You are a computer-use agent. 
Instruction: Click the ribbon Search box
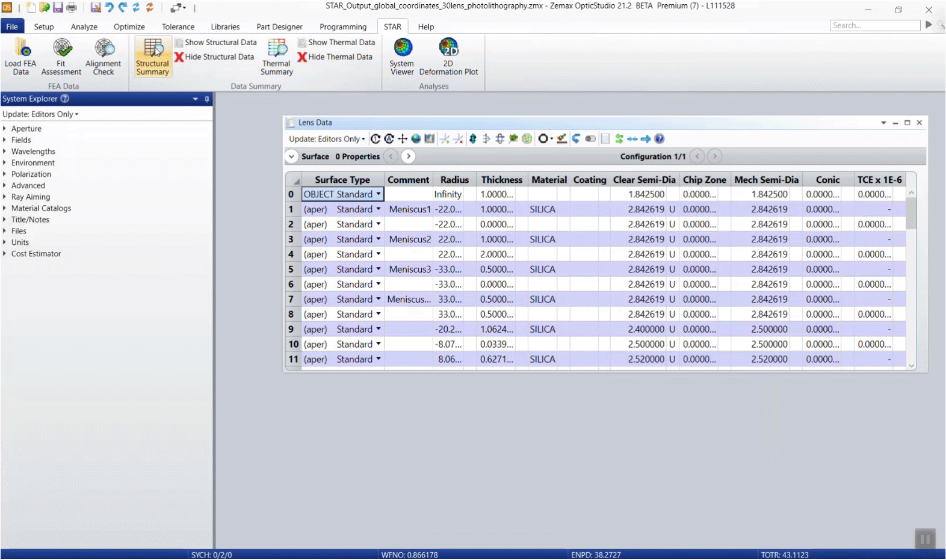coord(875,25)
